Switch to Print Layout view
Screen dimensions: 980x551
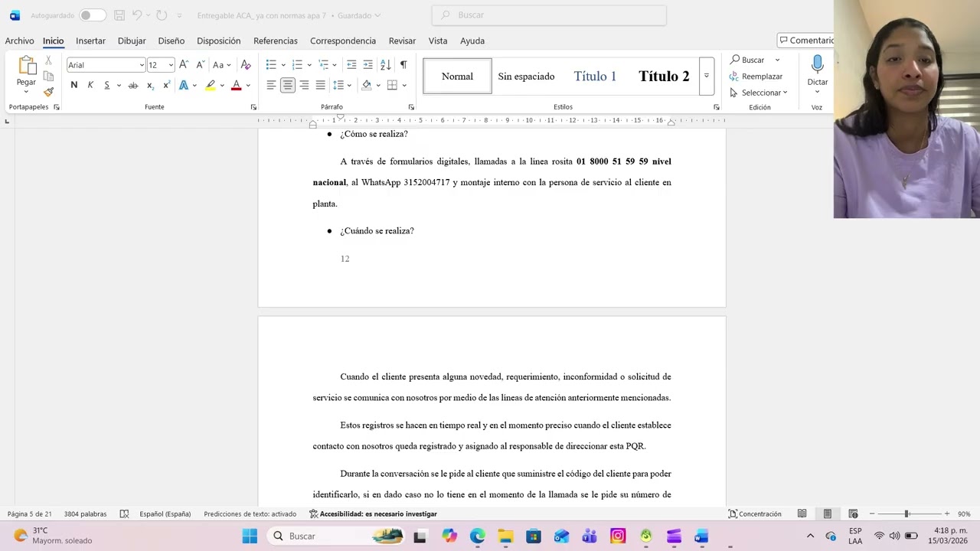828,514
